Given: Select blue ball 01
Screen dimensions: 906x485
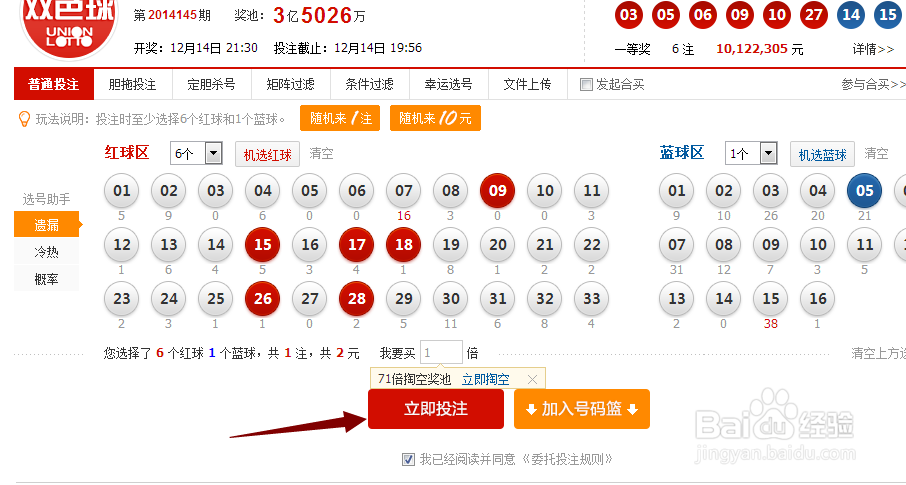Looking at the screenshot, I should [x=677, y=191].
